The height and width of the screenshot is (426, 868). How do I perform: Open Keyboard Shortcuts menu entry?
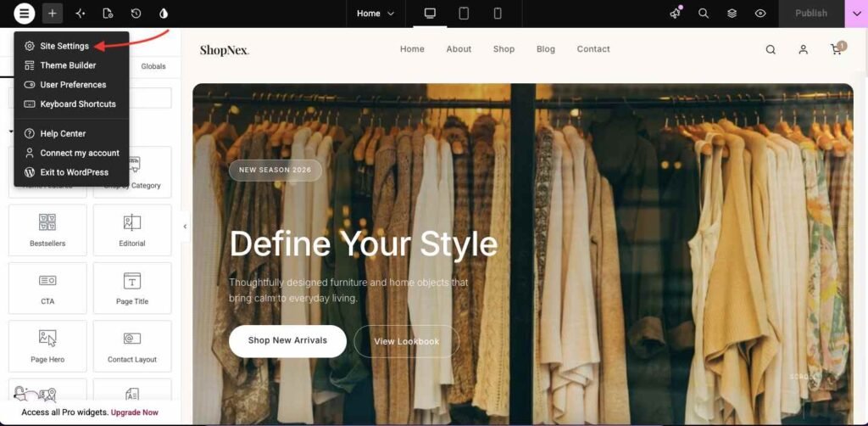tap(71, 104)
